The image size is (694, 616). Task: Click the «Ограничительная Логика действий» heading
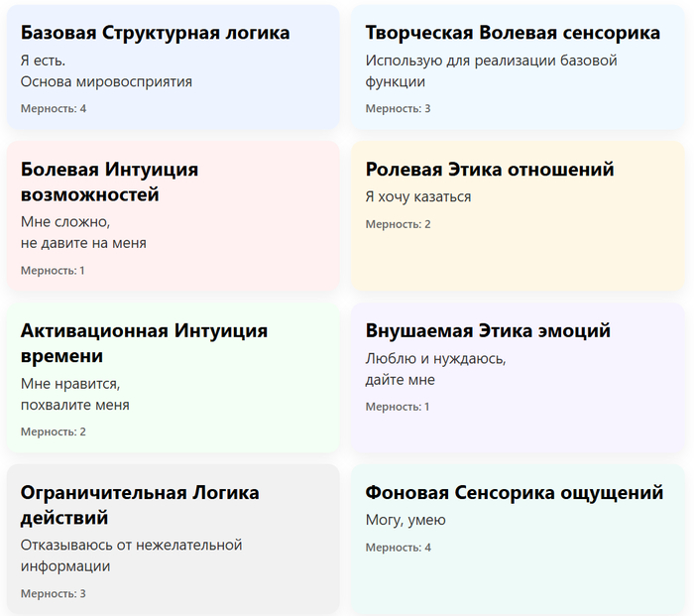pyautogui.click(x=140, y=505)
